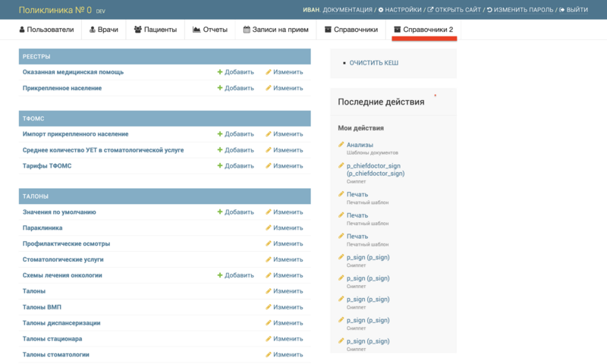Edit Тарифы ТФОМС entries
The image size is (607, 364).
284,165
